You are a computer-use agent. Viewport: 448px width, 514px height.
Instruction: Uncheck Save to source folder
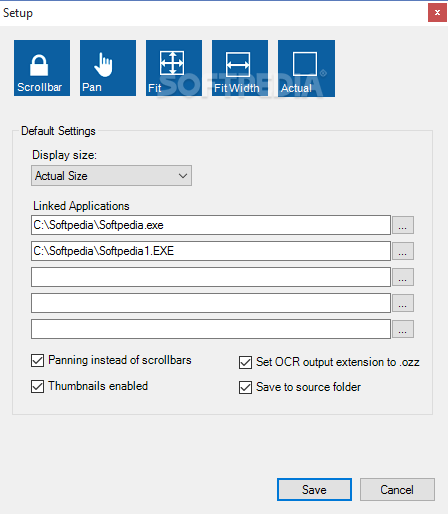pyautogui.click(x=245, y=387)
